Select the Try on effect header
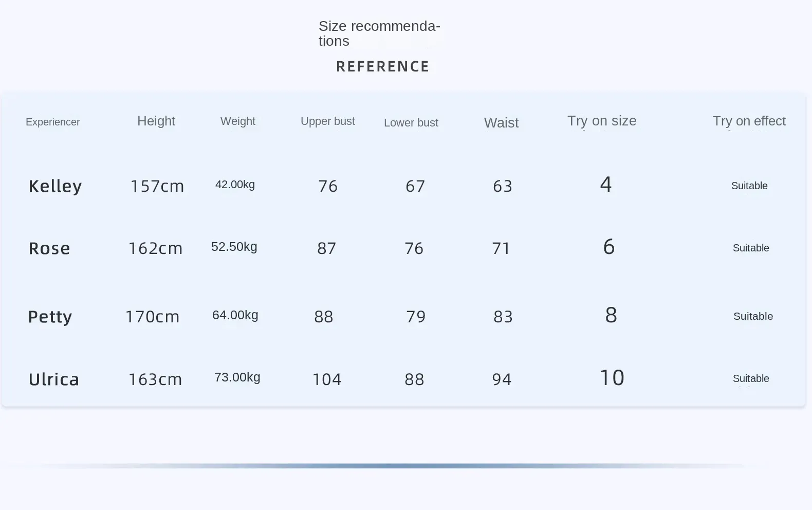 click(749, 121)
